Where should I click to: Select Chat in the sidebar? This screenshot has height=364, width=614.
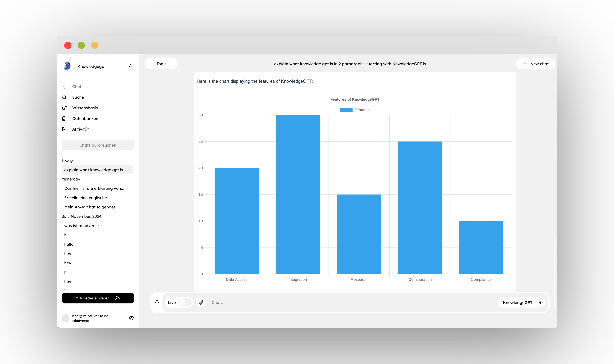(77, 87)
